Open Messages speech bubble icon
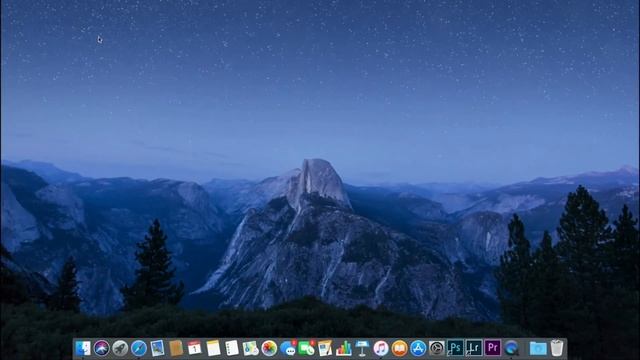 coord(288,348)
